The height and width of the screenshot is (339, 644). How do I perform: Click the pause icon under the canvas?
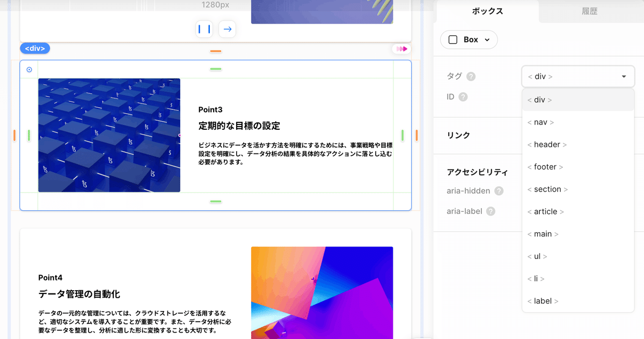204,29
